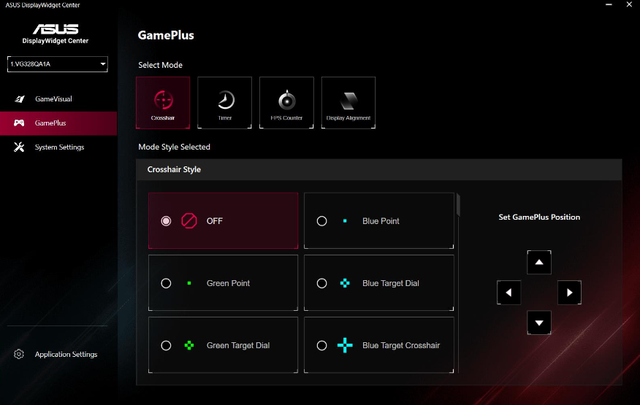Move GamePlus position left with arrow

pos(509,293)
